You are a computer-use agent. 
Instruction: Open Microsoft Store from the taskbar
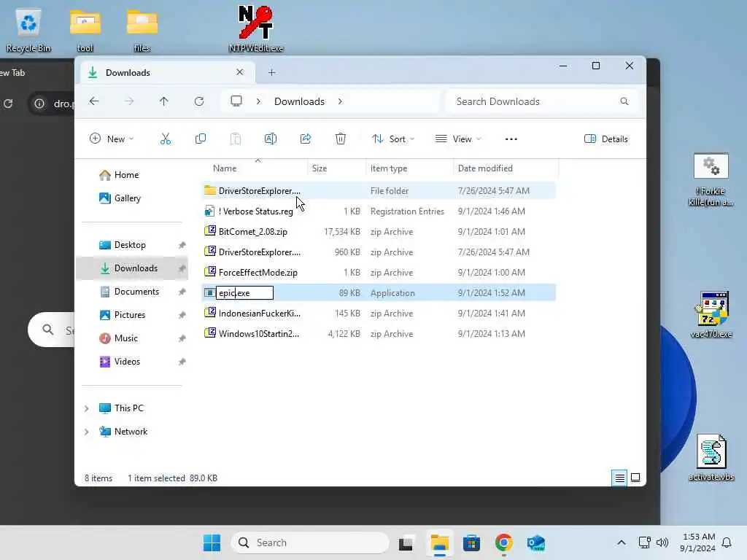471,542
